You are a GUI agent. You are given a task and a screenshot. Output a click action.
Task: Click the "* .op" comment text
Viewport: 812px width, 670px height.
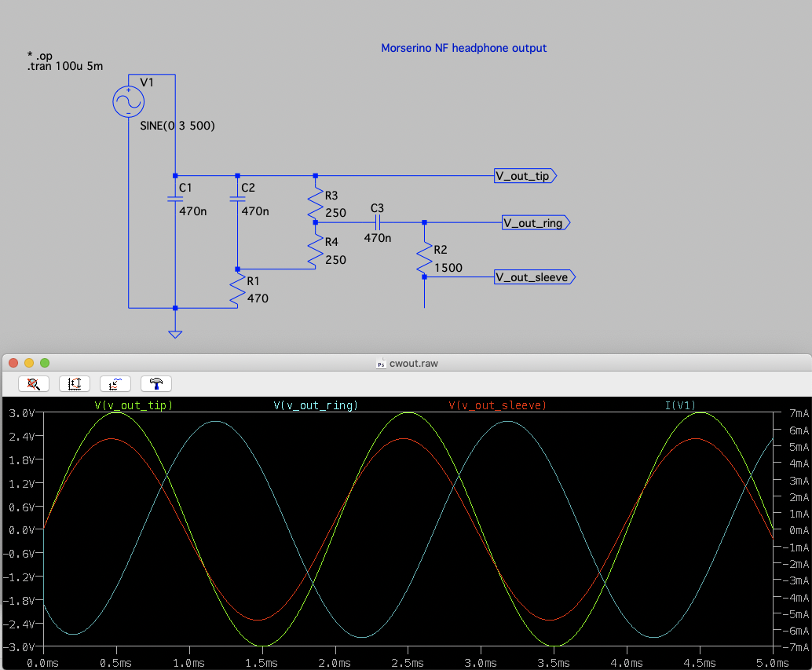pyautogui.click(x=40, y=56)
